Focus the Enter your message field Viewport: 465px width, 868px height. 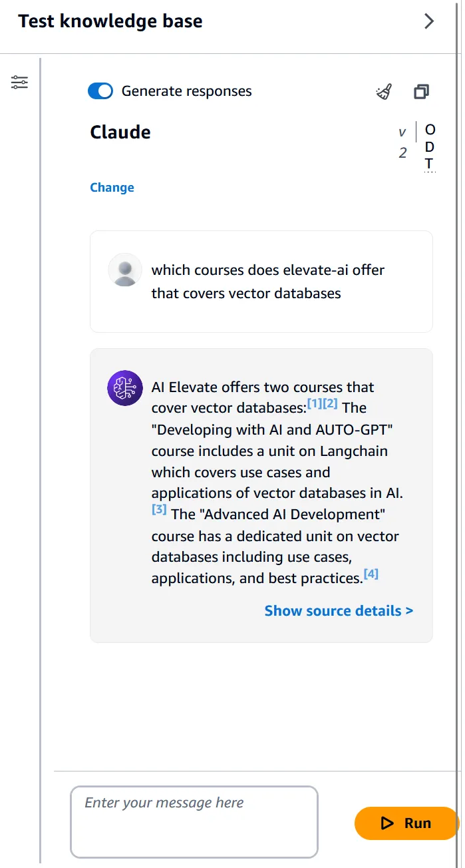[194, 821]
